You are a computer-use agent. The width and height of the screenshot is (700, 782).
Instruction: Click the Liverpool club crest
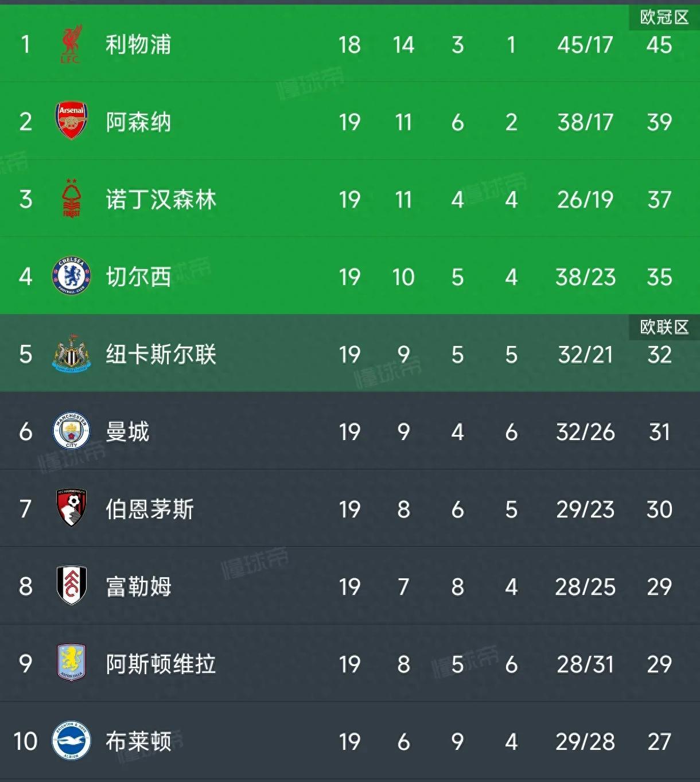71,44
